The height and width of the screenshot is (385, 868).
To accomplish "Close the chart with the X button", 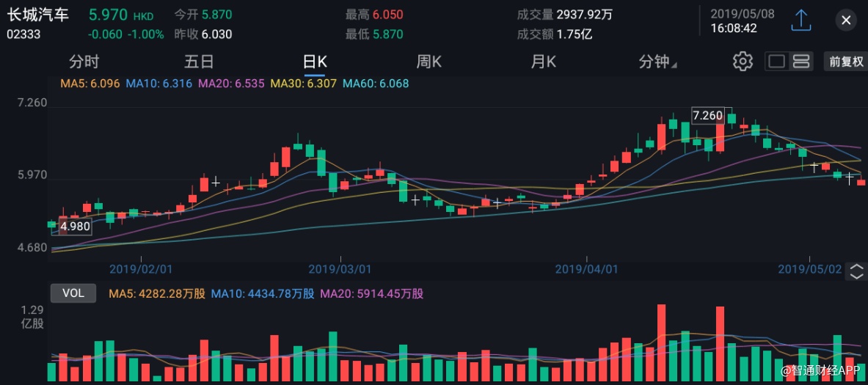I will (x=846, y=21).
